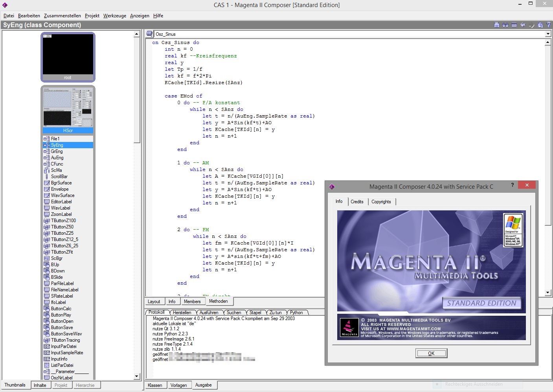Click the save floppy disk toolbar icon

coord(496,25)
